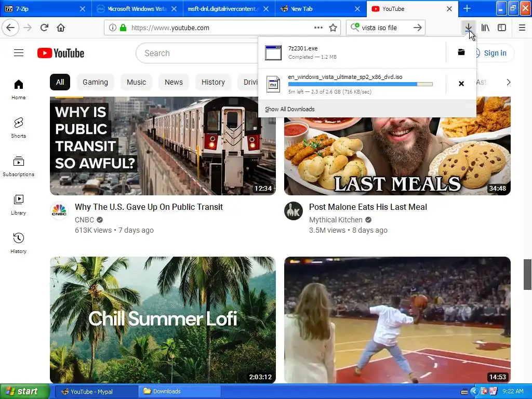Open Downloads window from taskbar
Image resolution: width=532 pixels, height=399 pixels.
click(179, 392)
